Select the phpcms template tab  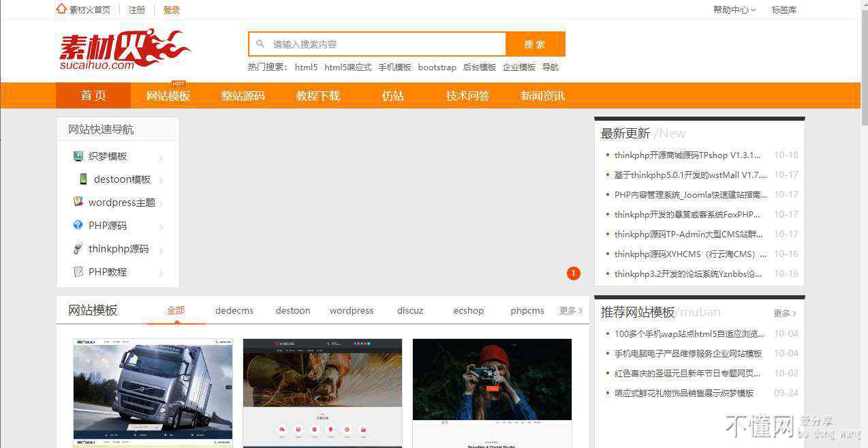pos(527,310)
